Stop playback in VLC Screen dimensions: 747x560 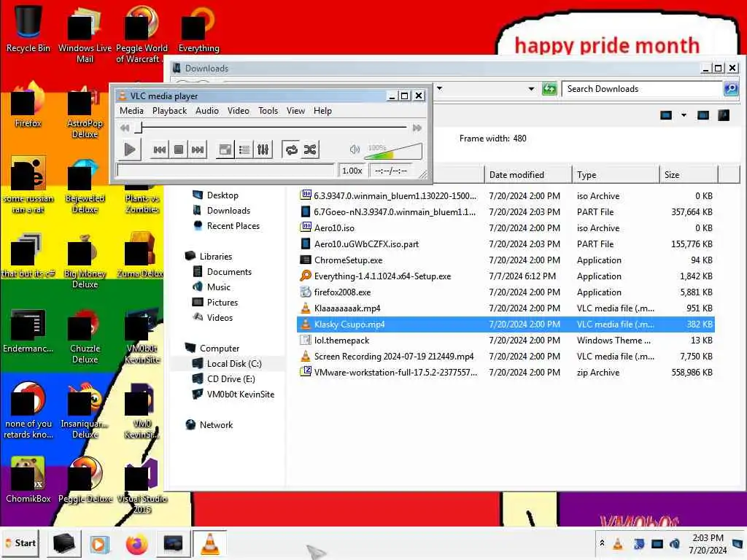pos(179,149)
